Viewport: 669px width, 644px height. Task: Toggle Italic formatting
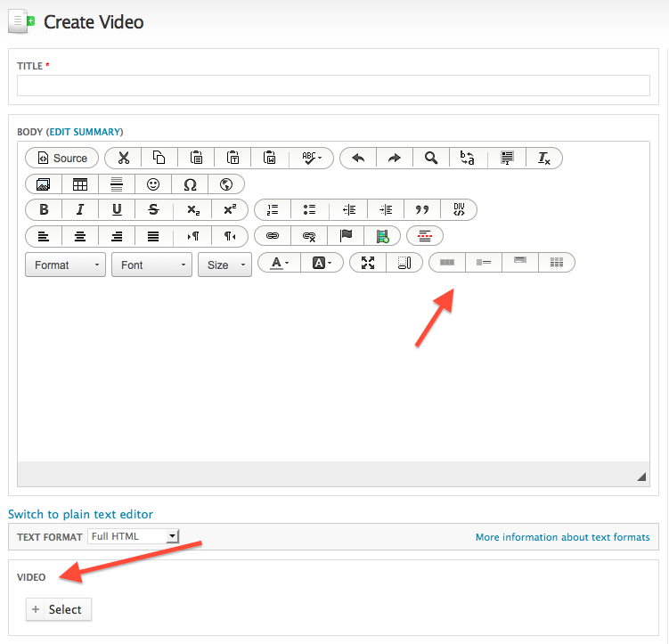pos(80,210)
